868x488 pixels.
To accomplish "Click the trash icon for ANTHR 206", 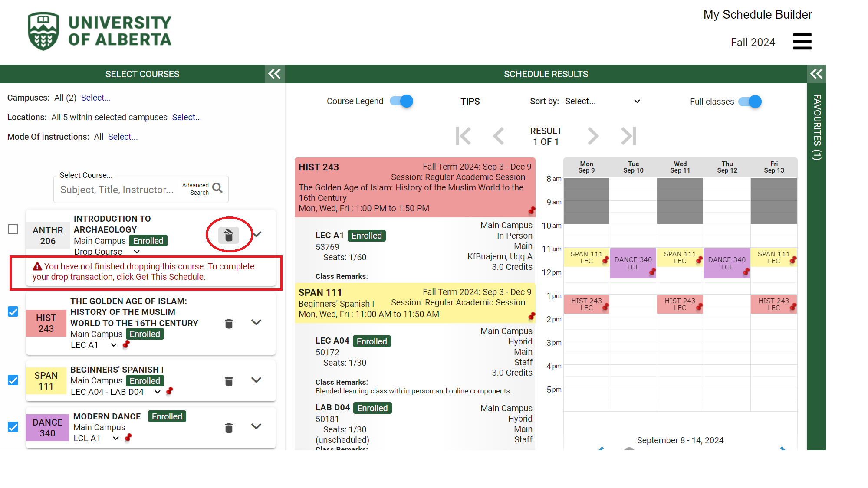I will point(229,235).
